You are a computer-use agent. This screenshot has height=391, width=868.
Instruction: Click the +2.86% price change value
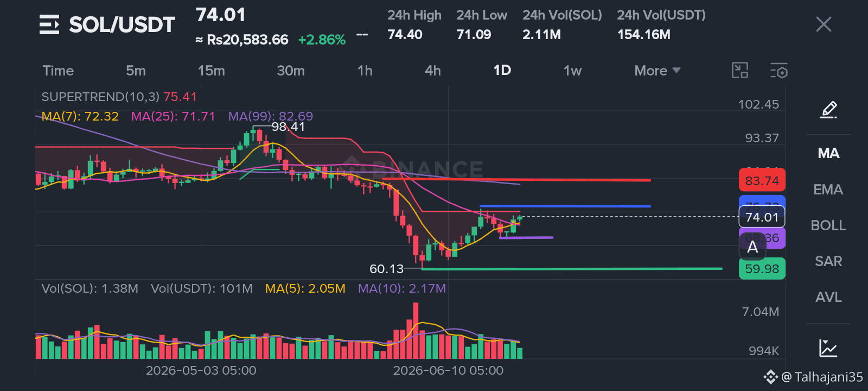322,40
